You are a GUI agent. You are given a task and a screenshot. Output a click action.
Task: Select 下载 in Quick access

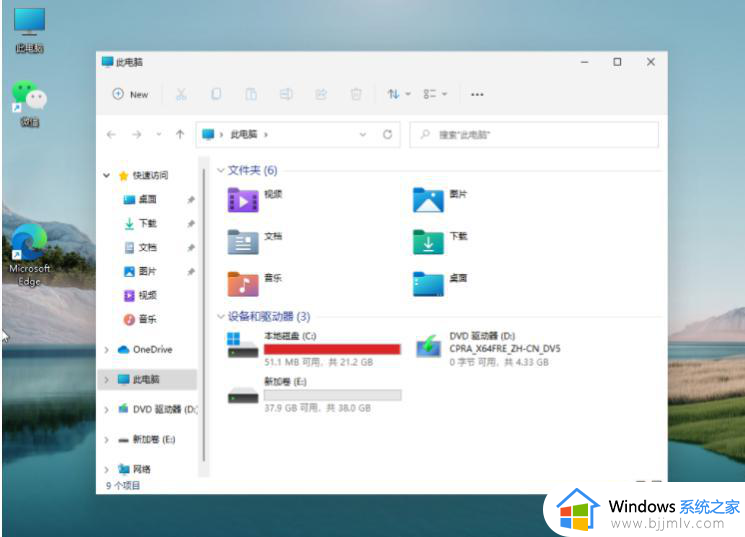[147, 223]
